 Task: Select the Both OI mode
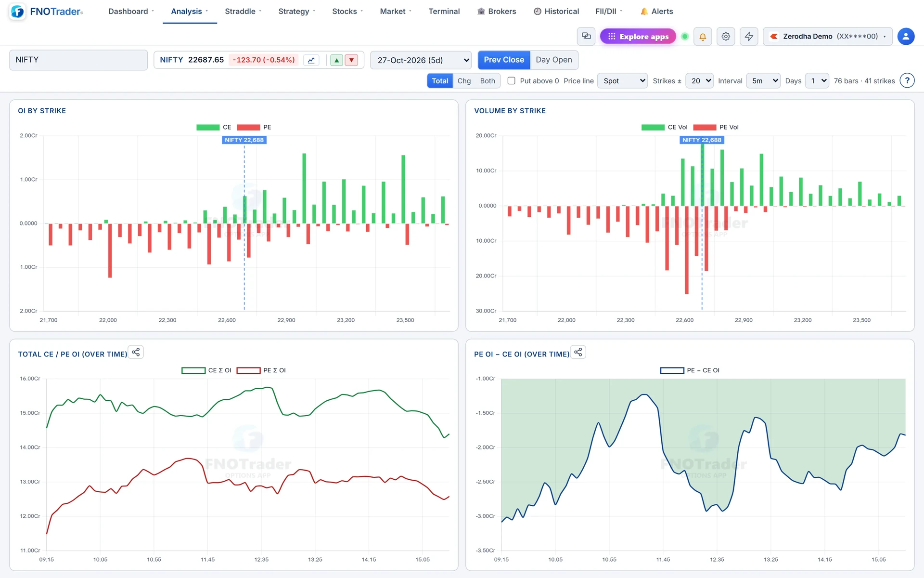coord(488,80)
